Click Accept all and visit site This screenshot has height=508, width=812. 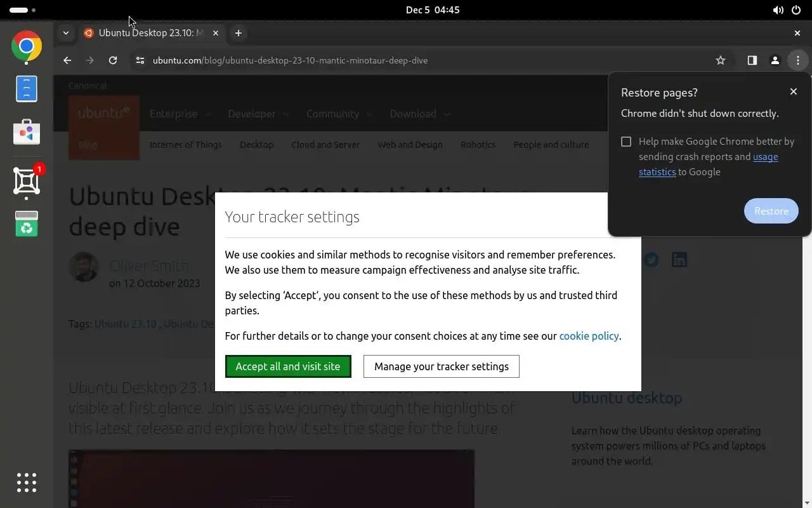point(288,366)
